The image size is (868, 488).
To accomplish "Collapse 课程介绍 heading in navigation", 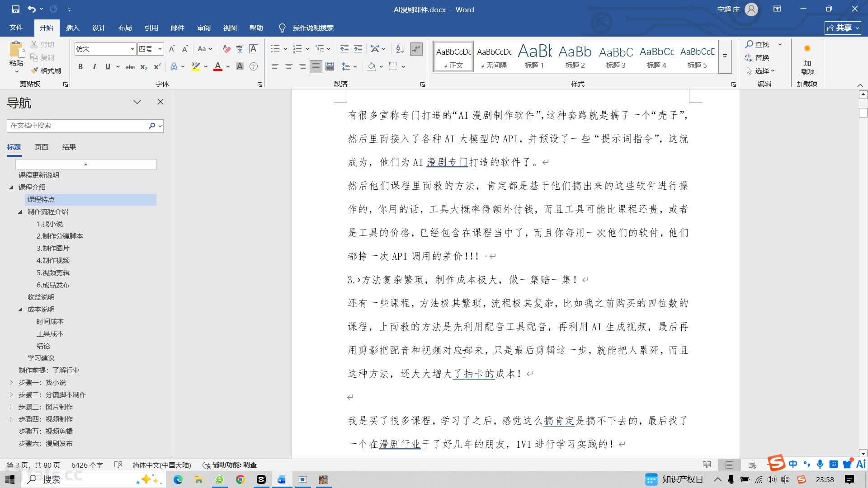I will [x=11, y=187].
